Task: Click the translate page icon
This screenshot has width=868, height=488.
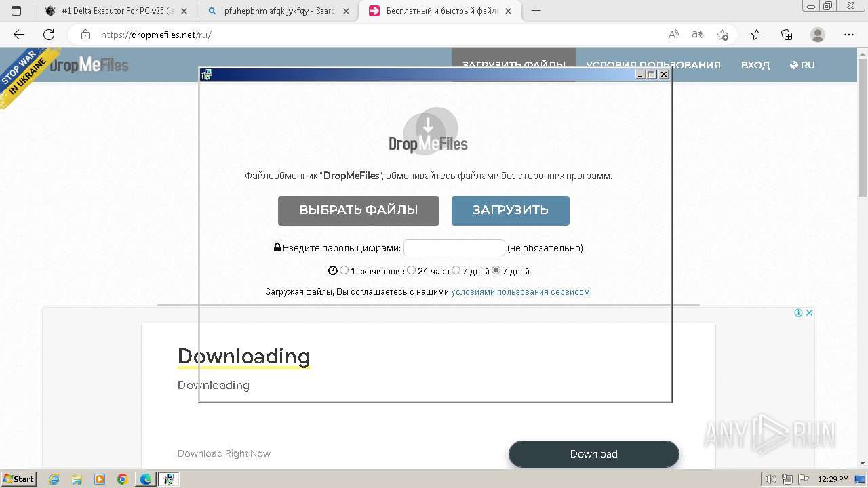Action: 698,35
